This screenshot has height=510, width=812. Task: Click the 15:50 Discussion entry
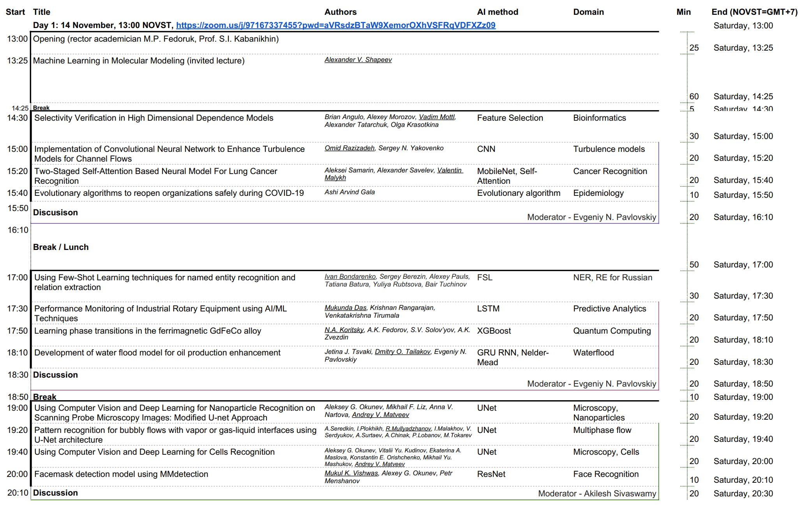tap(55, 213)
